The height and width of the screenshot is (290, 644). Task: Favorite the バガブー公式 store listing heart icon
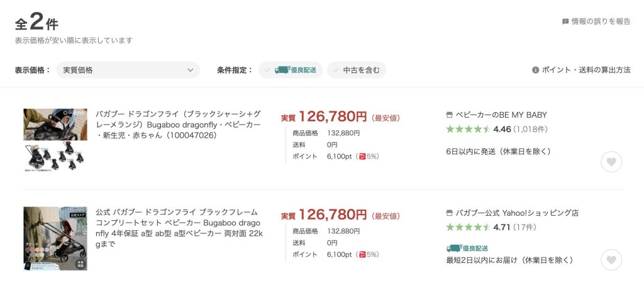point(611,260)
